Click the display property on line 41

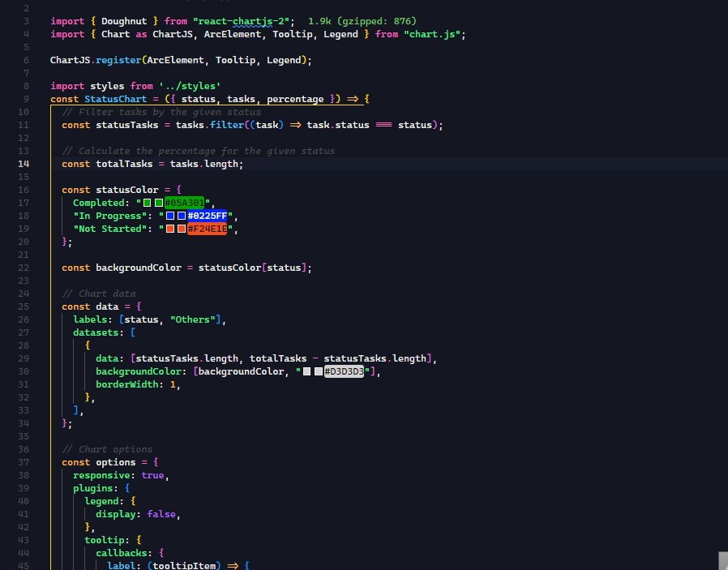click(116, 514)
